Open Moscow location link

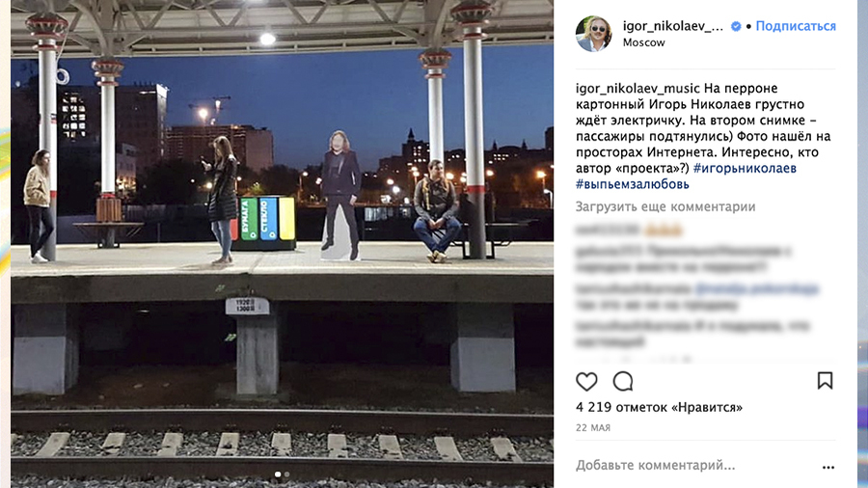644,42
